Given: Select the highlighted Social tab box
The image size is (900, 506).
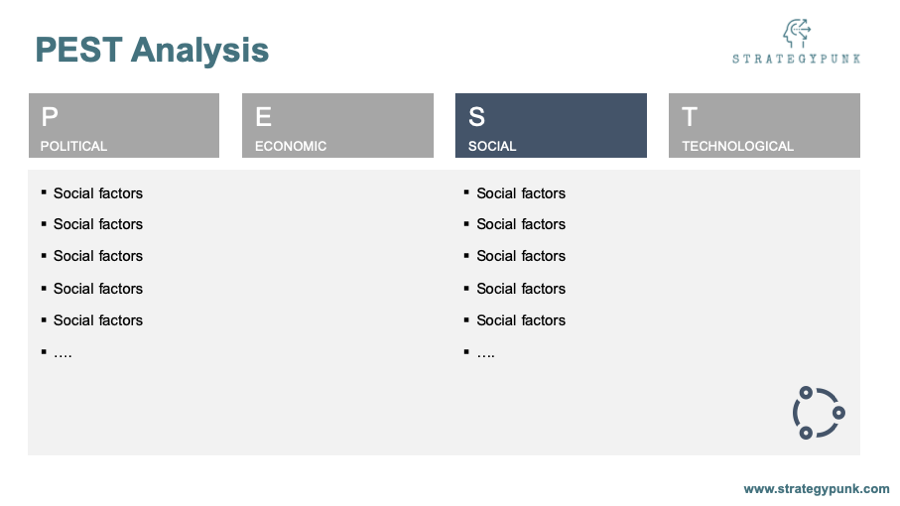Looking at the screenshot, I should [x=551, y=126].
